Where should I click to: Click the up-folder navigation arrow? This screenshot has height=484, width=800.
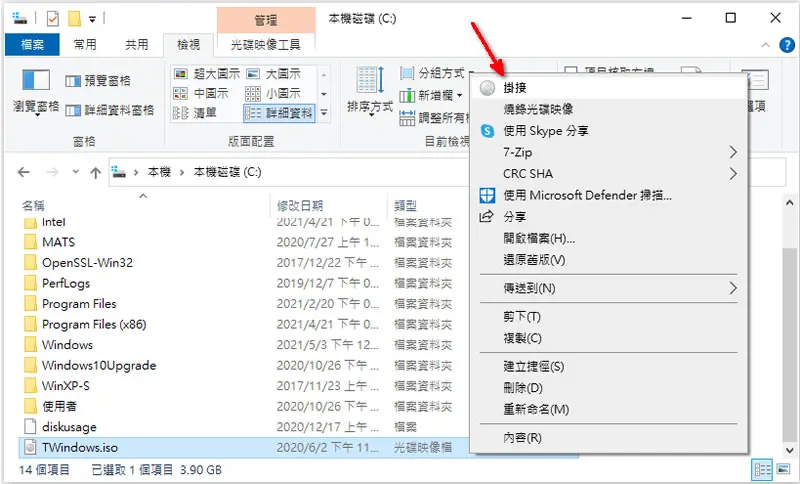95,172
